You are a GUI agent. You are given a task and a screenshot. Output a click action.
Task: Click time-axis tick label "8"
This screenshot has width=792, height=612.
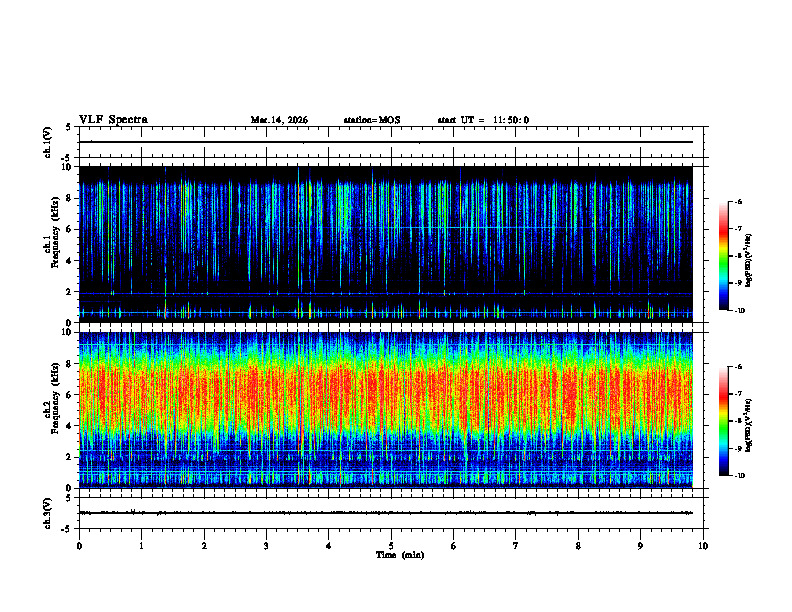pyautogui.click(x=578, y=546)
